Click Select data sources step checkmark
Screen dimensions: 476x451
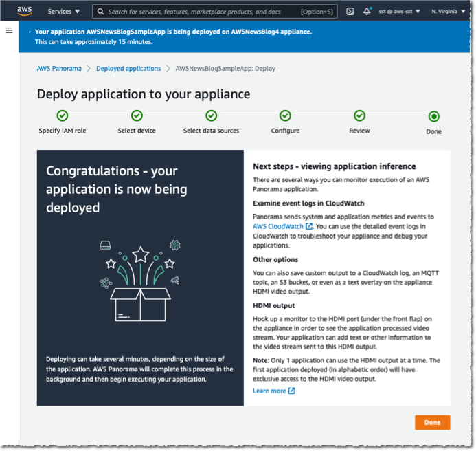coord(212,115)
